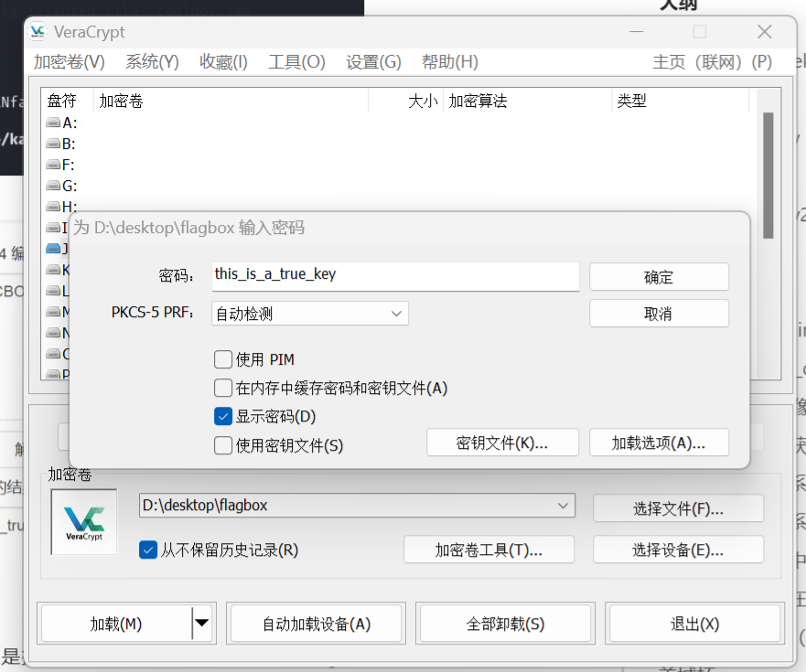Click the highlighted blue J: drive icon
Viewport: 806px width, 672px height.
click(53, 249)
